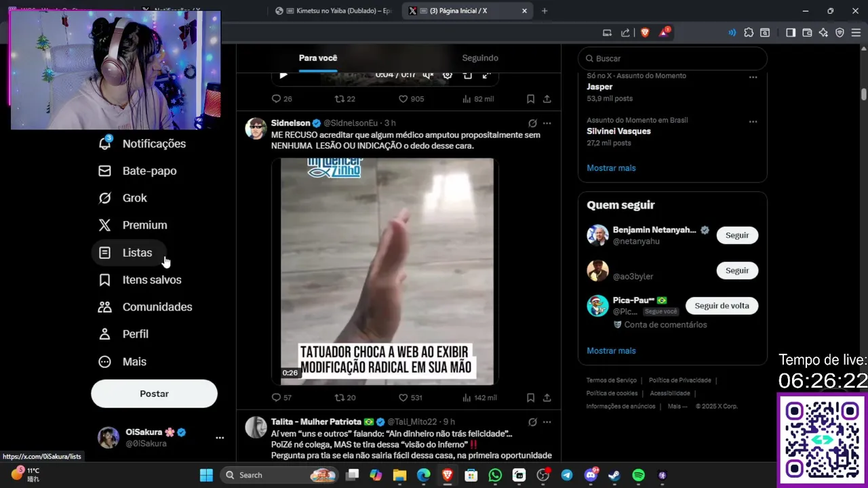
Task: Share Sidnelson's post
Action: pyautogui.click(x=547, y=398)
